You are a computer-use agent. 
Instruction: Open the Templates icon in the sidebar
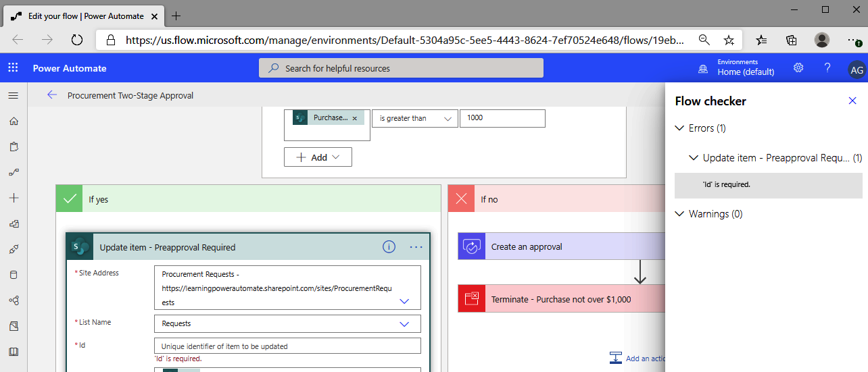pos(13,223)
